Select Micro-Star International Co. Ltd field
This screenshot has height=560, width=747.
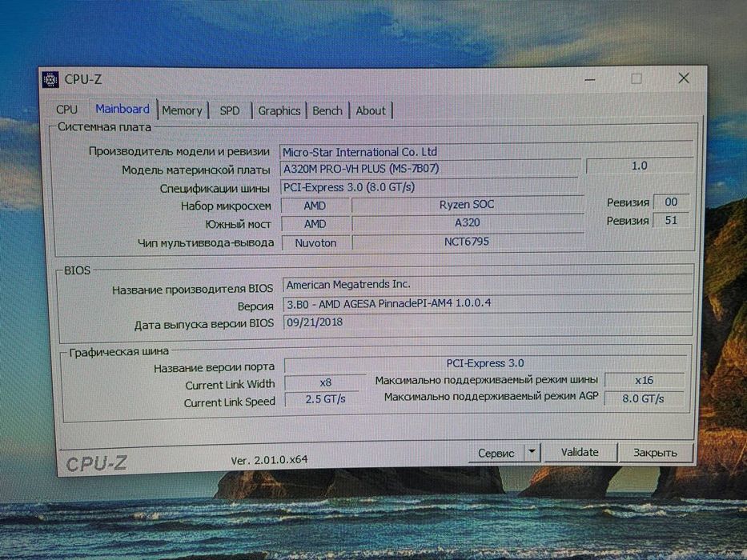coord(486,151)
